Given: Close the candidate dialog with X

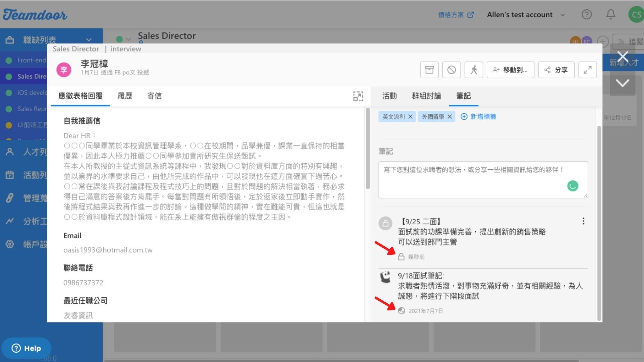Looking at the screenshot, I should (623, 57).
